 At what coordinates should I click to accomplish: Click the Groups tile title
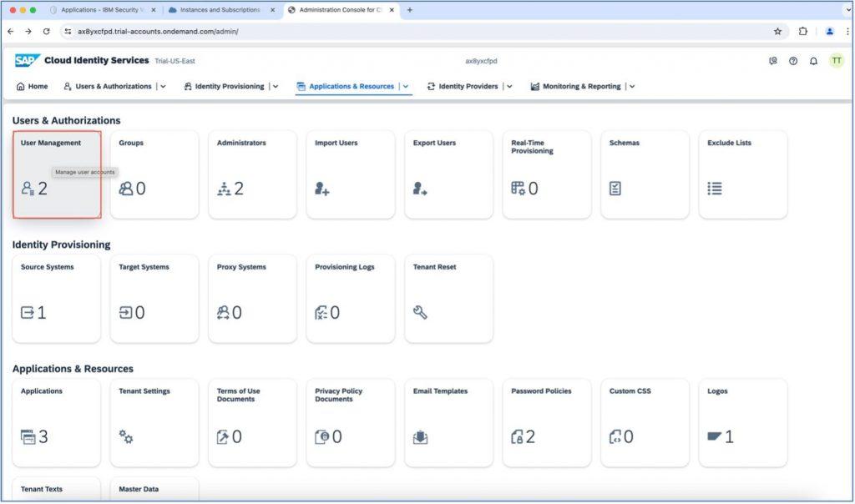click(131, 143)
